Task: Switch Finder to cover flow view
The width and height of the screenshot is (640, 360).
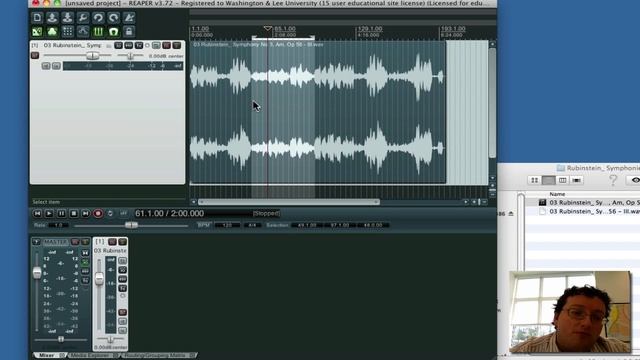Action: click(576, 180)
